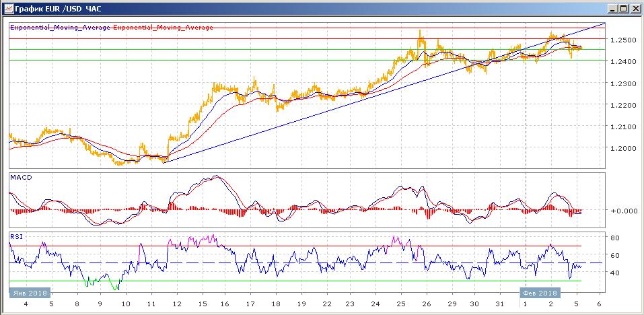Maximize the EUR/USD chart window
The image size is (644, 315).
pos(623,8)
